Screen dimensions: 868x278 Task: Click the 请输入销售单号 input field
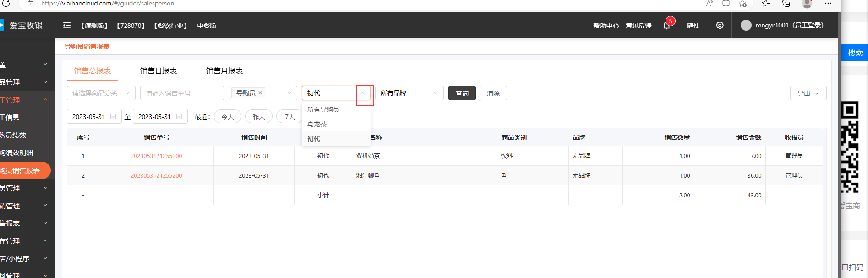pos(182,93)
